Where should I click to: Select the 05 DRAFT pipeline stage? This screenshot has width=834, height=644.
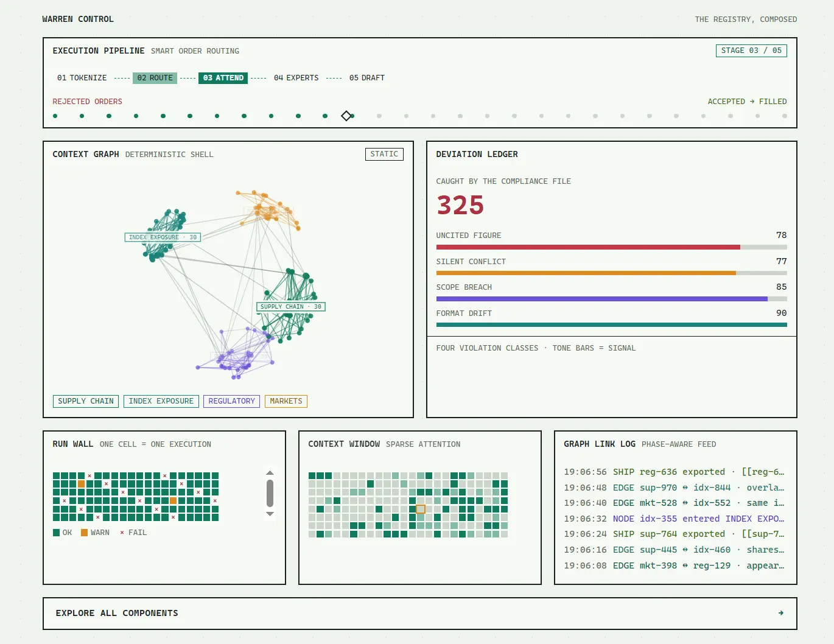367,78
